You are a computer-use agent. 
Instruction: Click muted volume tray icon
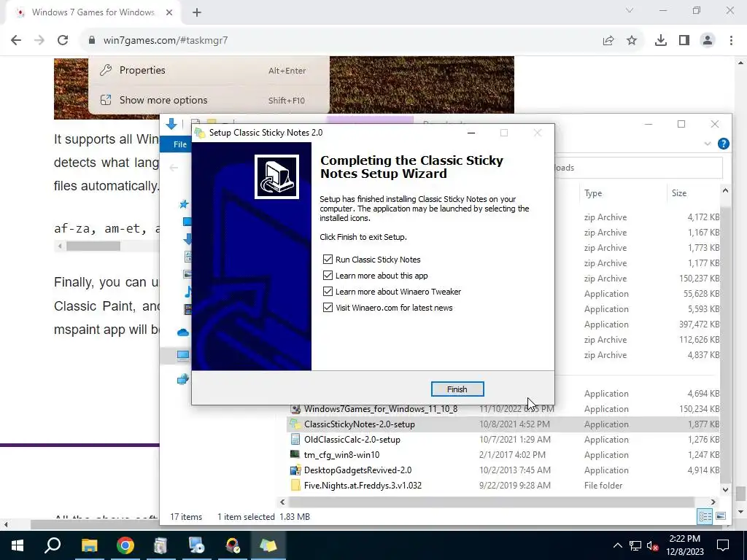click(x=653, y=545)
